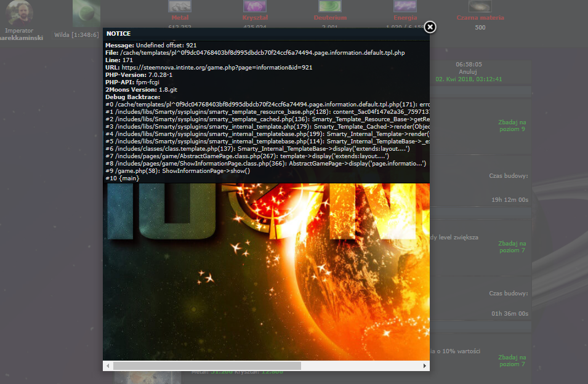Click the 'Line: 171' text
This screenshot has width=588, height=384.
[119, 60]
